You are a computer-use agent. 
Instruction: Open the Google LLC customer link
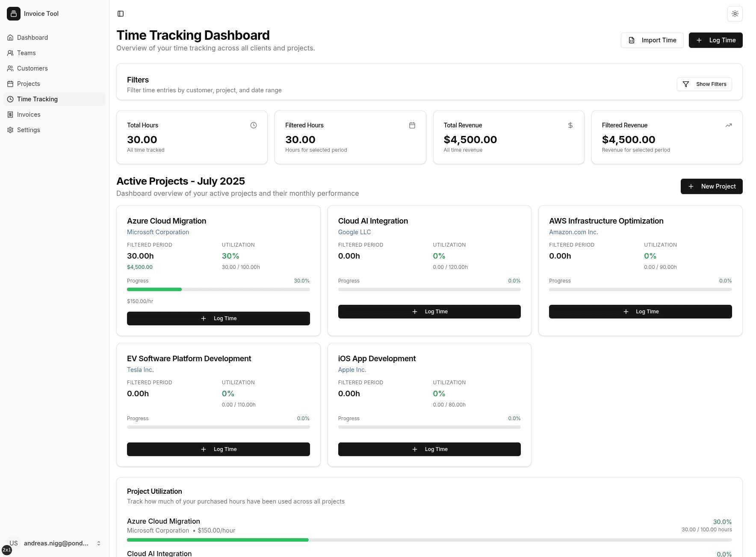pyautogui.click(x=354, y=232)
